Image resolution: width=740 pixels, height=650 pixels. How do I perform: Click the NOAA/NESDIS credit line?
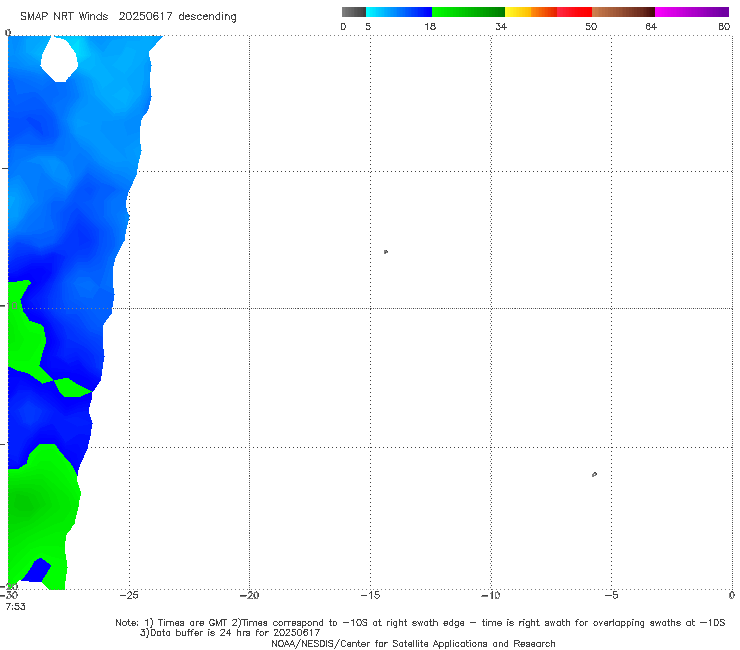point(413,643)
